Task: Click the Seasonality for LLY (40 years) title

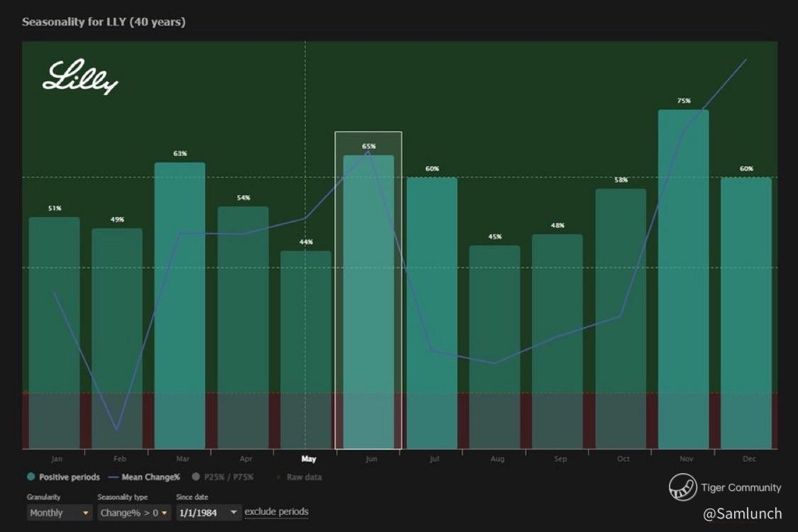Action: tap(104, 22)
